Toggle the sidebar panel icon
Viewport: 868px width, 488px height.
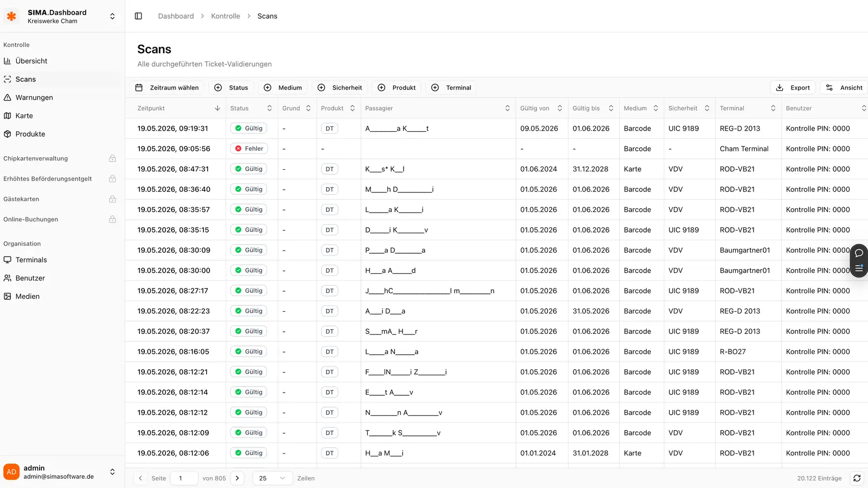(x=138, y=16)
